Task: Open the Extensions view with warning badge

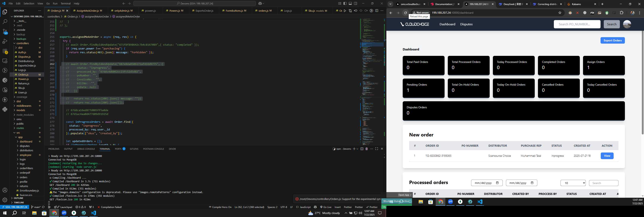Action: click(5, 51)
